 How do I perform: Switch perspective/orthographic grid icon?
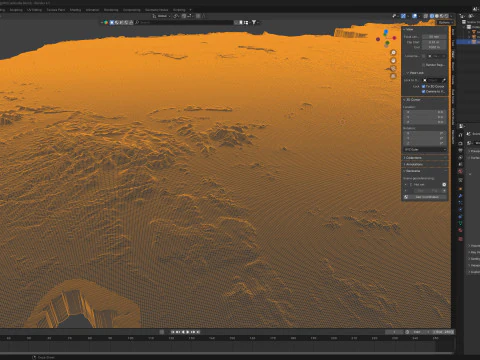[x=393, y=76]
